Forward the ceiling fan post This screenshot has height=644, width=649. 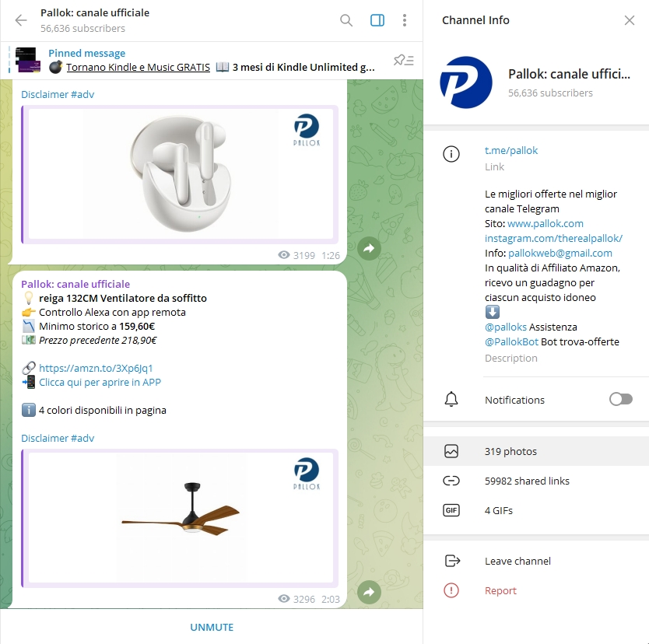coord(369,592)
